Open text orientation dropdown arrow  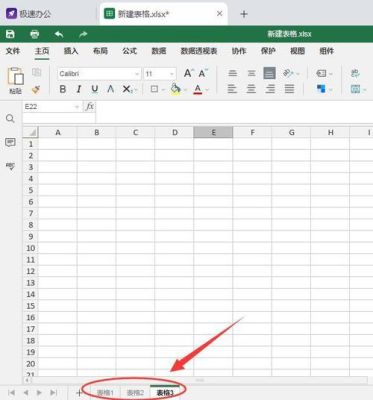(x=298, y=74)
